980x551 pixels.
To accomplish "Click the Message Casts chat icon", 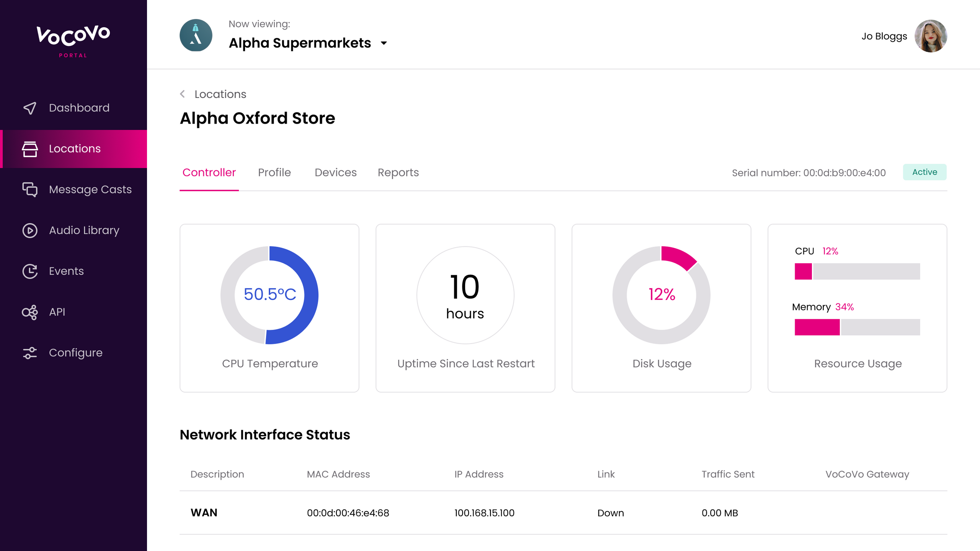I will [30, 189].
